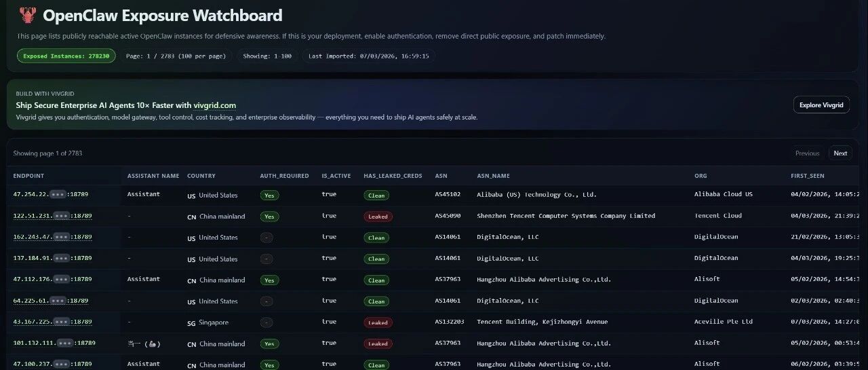This screenshot has width=868, height=370.
Task: Click Showing page 1 of 2783 text
Action: (x=47, y=153)
